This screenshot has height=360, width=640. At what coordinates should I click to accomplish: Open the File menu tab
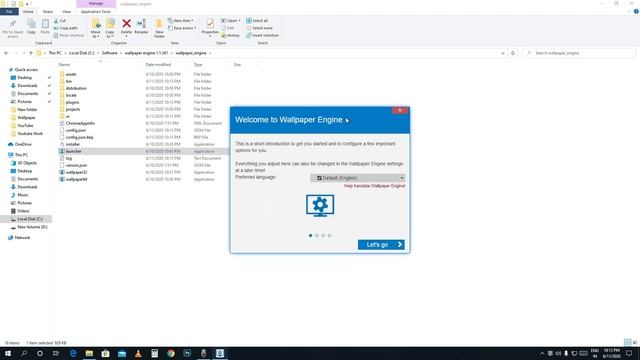click(9, 11)
